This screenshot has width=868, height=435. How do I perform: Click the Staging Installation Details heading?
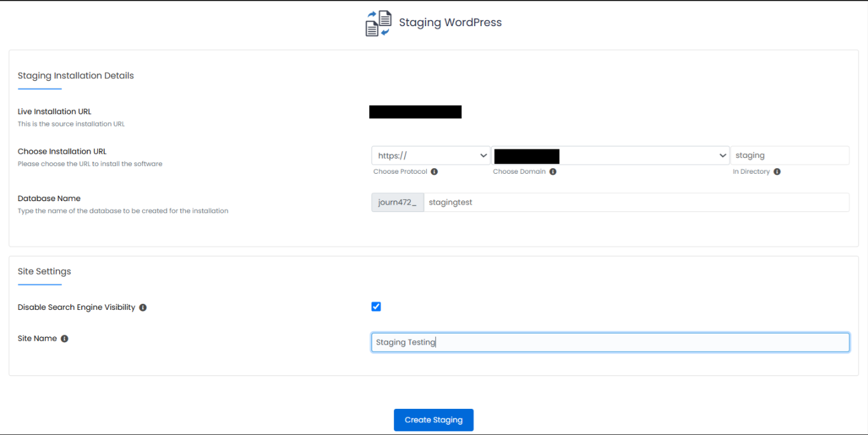(76, 76)
